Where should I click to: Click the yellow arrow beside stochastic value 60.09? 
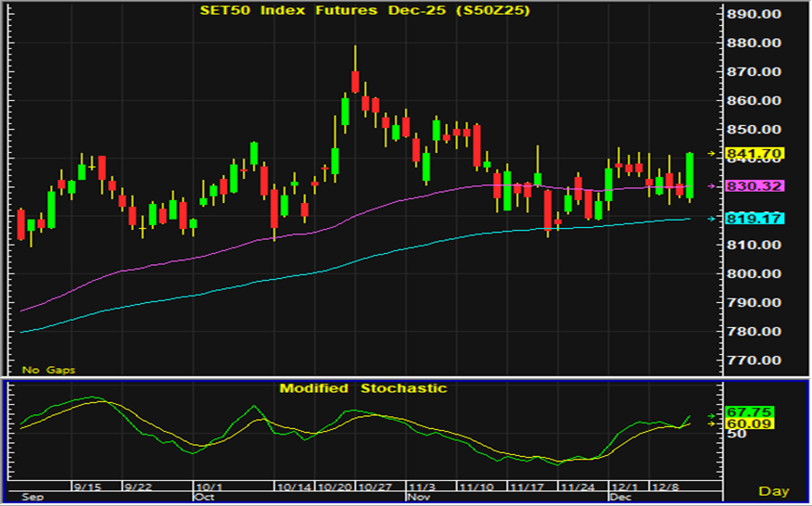pyautogui.click(x=713, y=424)
